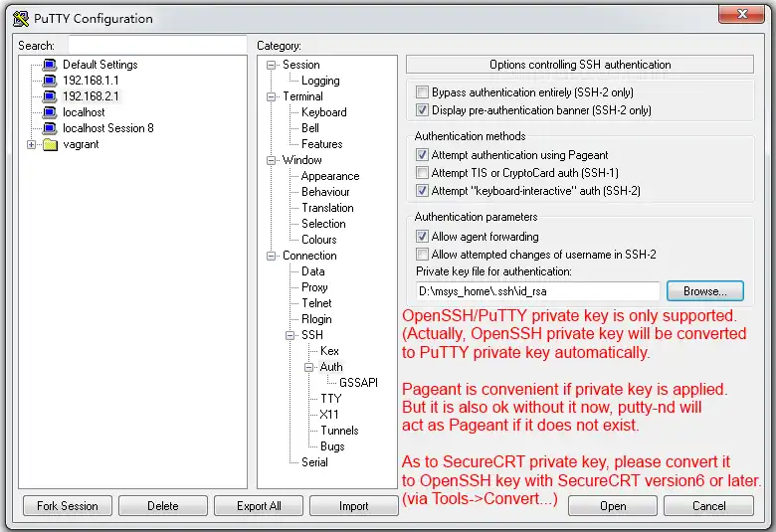This screenshot has width=776, height=532.
Task: Click the private key file path field
Action: pyautogui.click(x=538, y=291)
